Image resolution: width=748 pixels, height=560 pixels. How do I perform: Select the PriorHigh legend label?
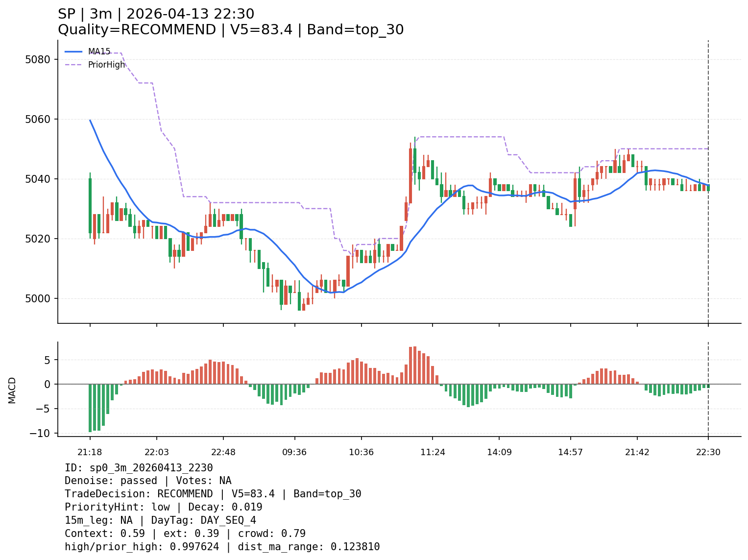106,65
